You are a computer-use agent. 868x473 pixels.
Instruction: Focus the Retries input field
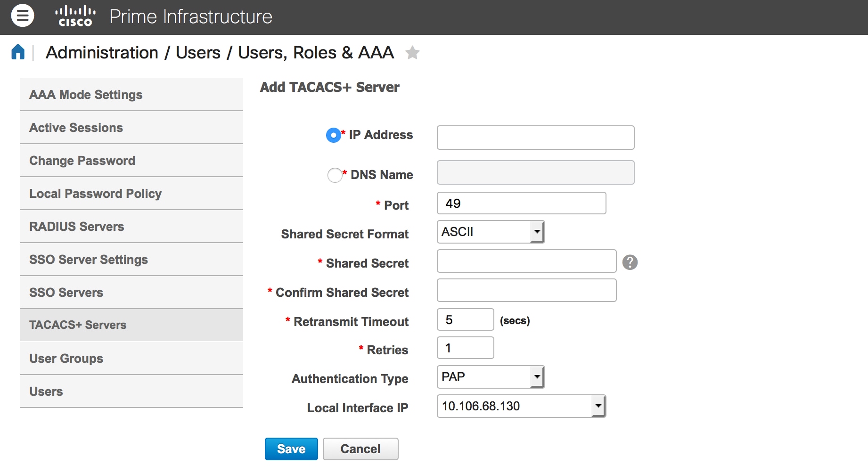(x=465, y=348)
